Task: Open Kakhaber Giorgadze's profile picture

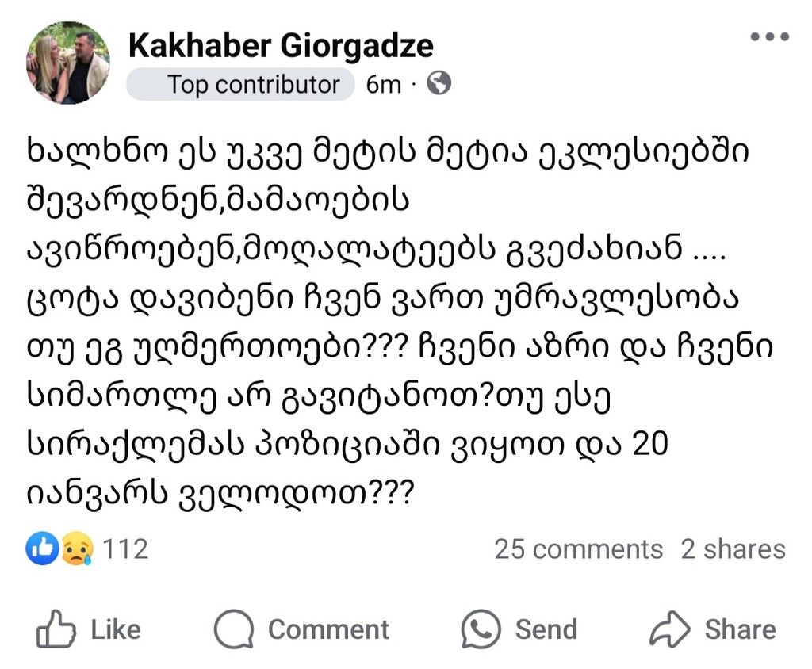Action: coord(68,63)
